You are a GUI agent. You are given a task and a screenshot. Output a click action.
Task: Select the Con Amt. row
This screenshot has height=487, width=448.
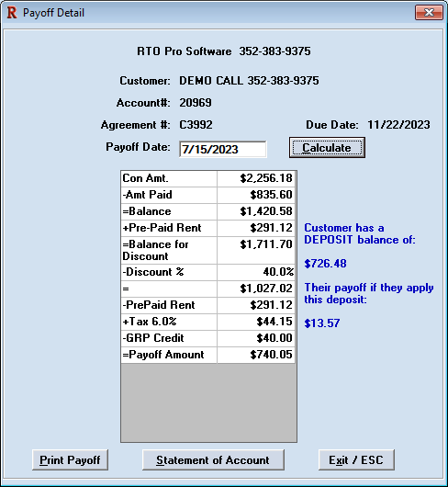pos(207,178)
